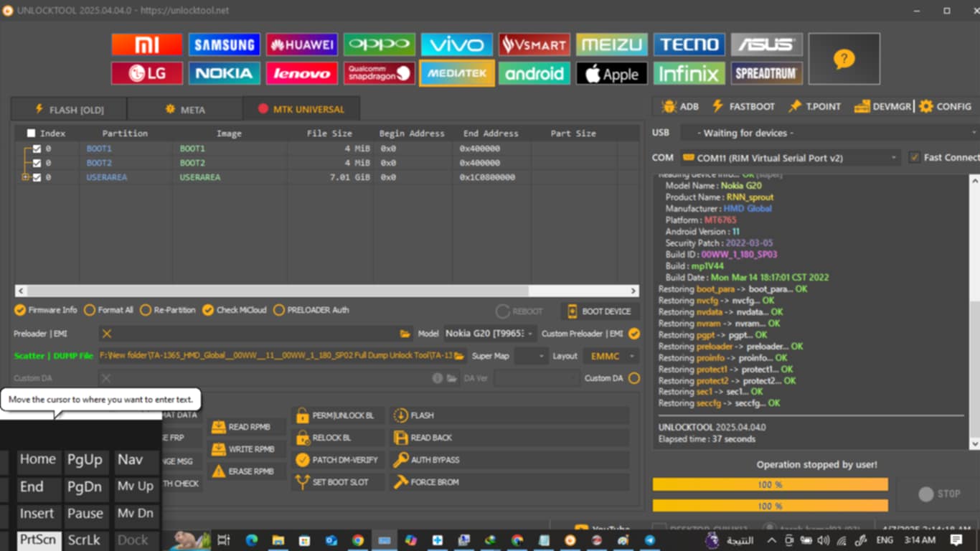Click the BOOT DEVICE button
980x551 pixels.
point(600,311)
